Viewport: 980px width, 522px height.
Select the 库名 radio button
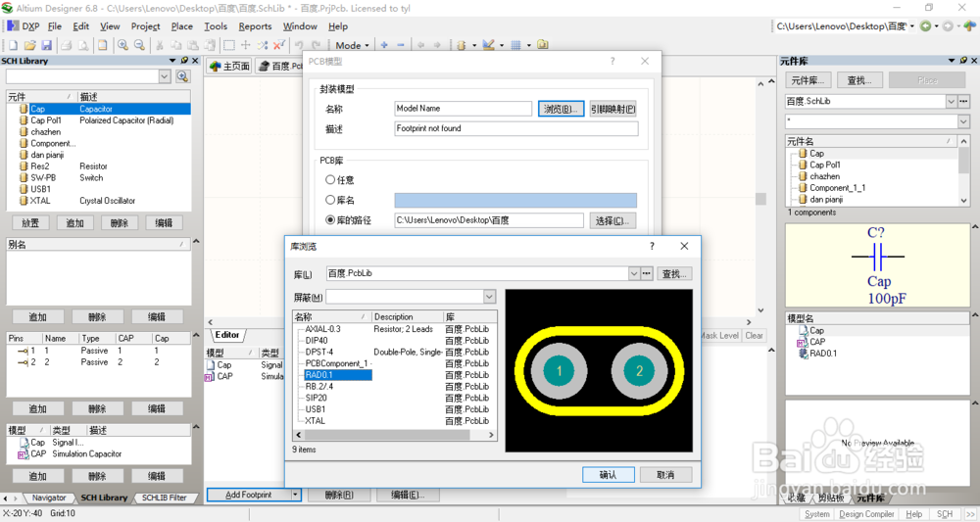(x=330, y=200)
